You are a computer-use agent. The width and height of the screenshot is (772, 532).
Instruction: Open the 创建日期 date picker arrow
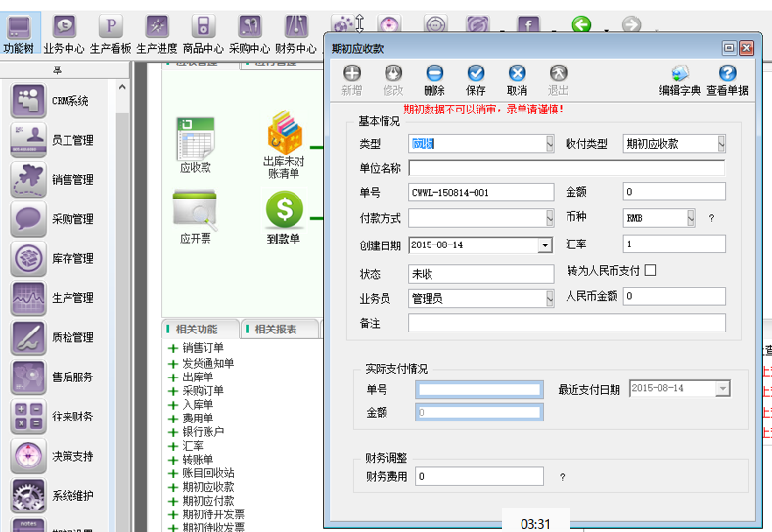(545, 244)
